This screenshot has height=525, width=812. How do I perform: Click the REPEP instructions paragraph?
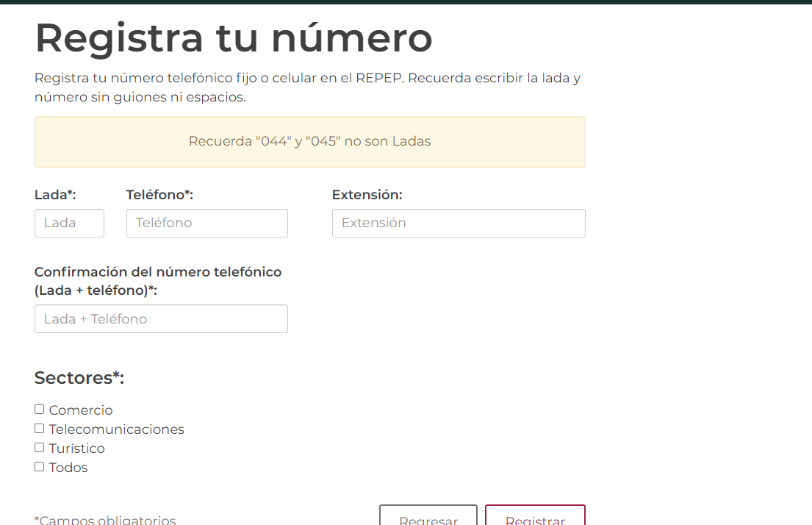click(x=307, y=87)
